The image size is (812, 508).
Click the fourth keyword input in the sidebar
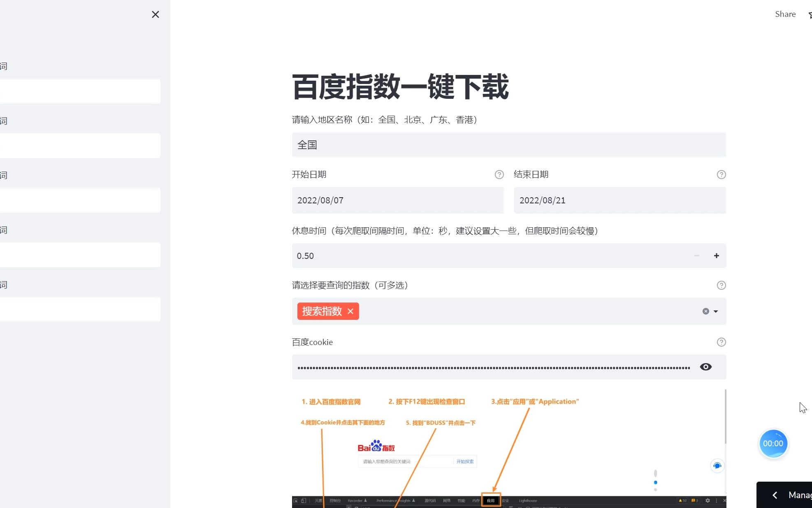coord(80,255)
